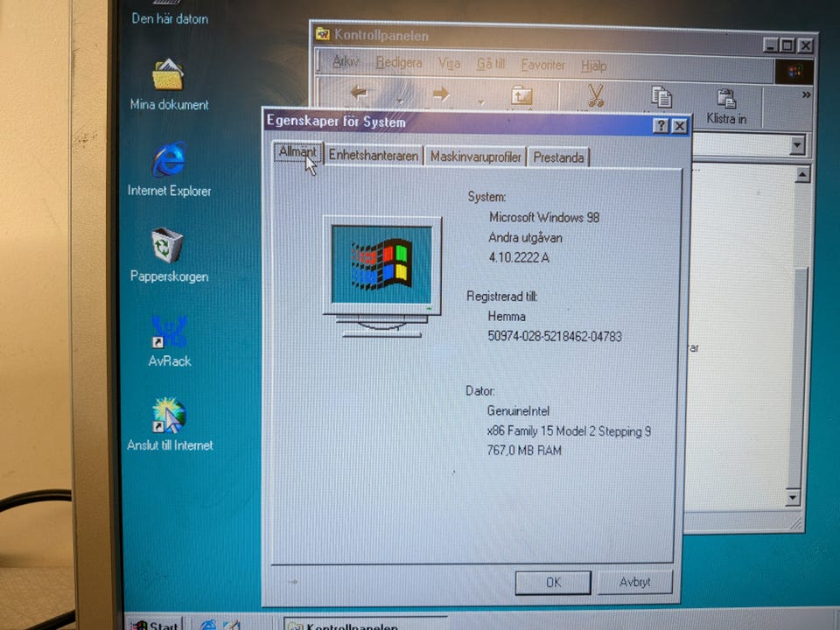This screenshot has height=630, width=840.
Task: Open the Forward button history dropdown arrow
Action: 481,101
